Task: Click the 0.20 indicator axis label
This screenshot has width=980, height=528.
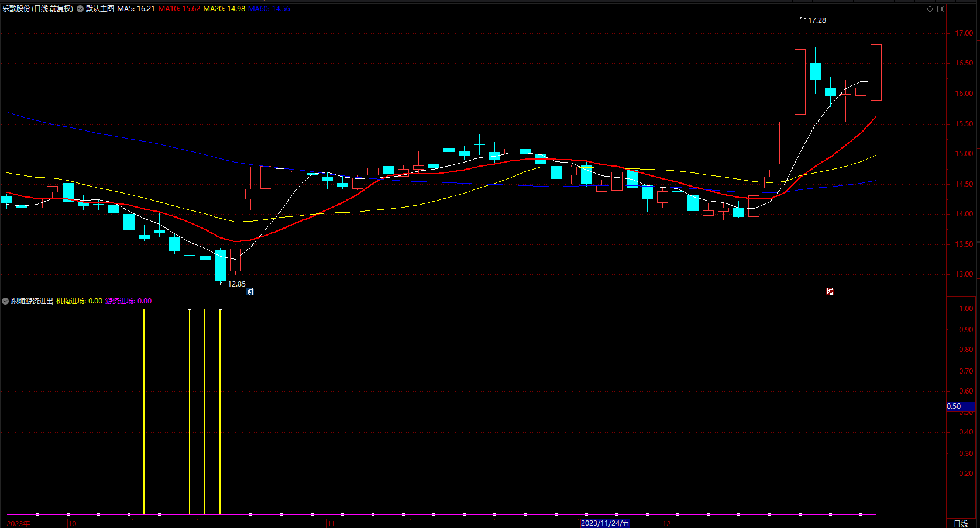Action: pyautogui.click(x=967, y=474)
